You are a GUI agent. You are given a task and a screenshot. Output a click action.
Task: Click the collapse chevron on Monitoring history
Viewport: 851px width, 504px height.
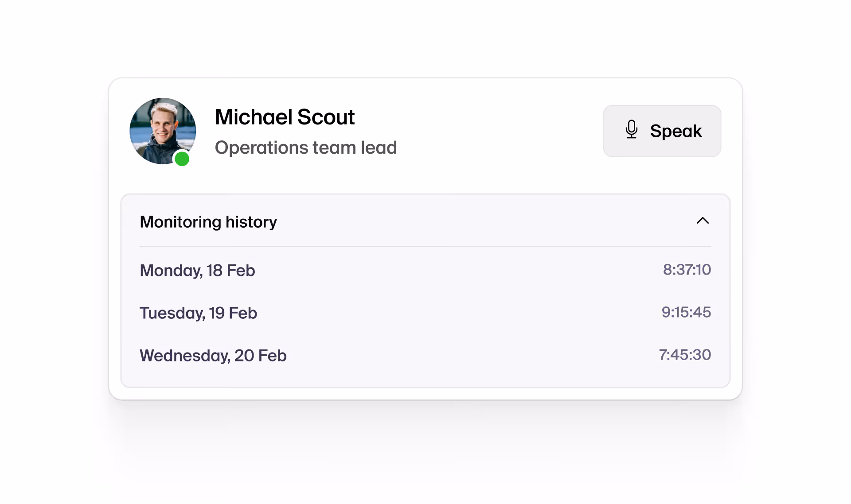703,221
